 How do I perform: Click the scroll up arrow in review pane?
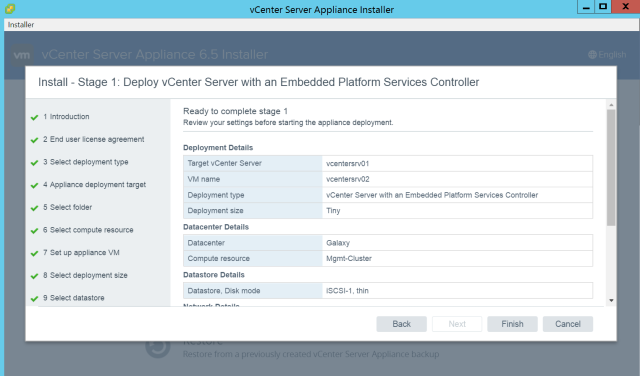coord(611,105)
